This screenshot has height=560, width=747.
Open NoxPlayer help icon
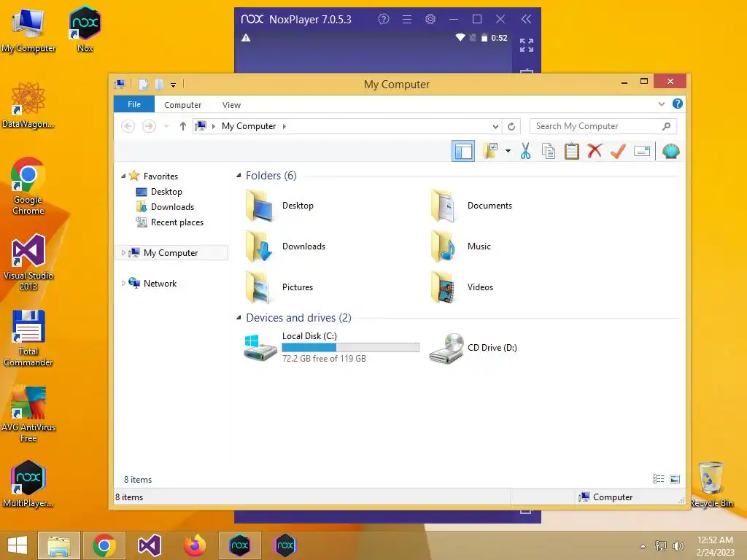click(x=384, y=19)
